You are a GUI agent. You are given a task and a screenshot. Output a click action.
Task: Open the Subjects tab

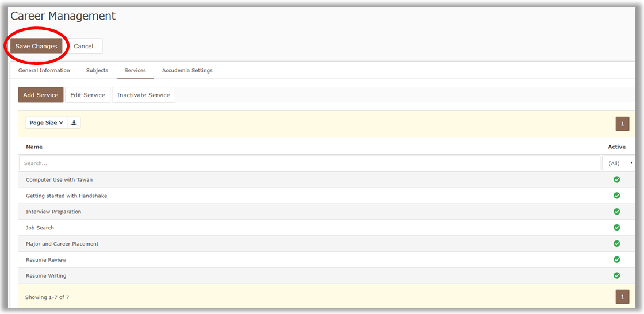pyautogui.click(x=97, y=70)
